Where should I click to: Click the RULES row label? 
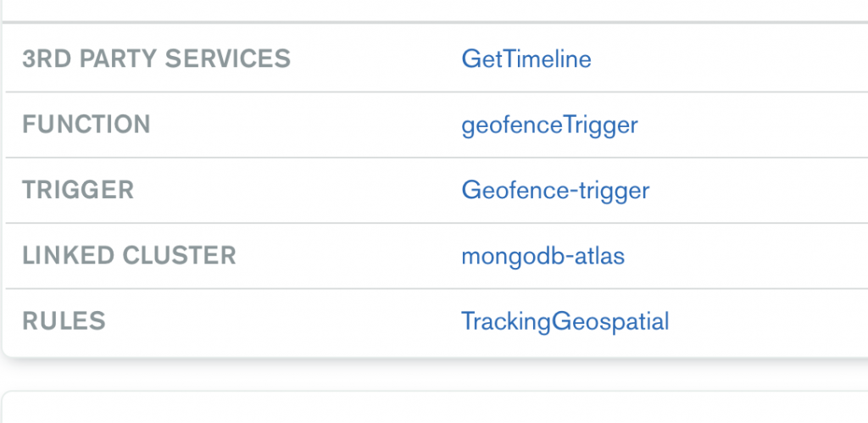click(x=64, y=322)
